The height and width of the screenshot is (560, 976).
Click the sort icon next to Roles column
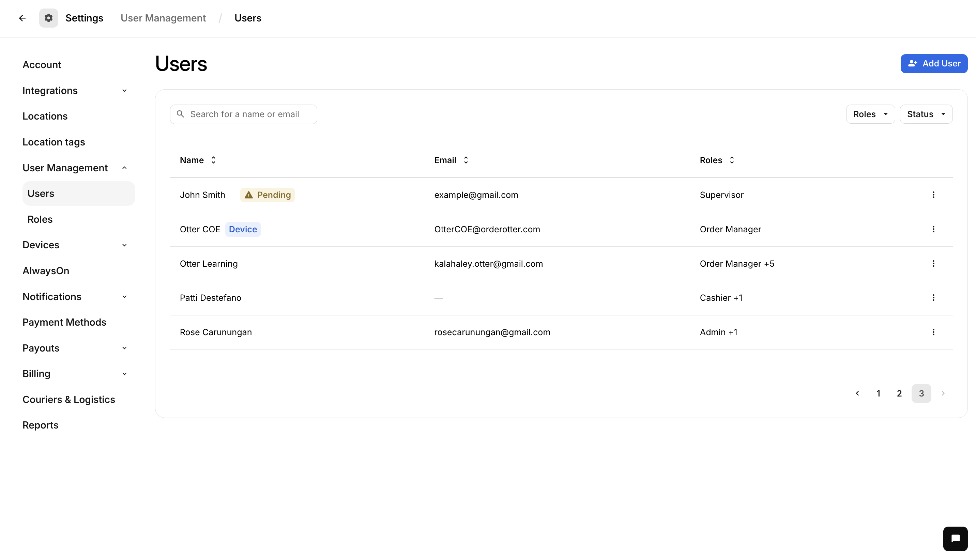click(732, 160)
